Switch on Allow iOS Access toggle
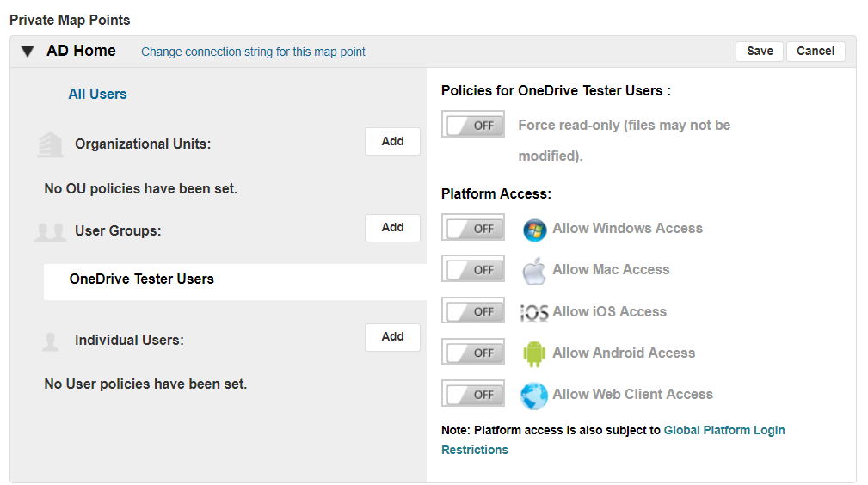Viewport: 868px width, 485px height. coord(473,312)
